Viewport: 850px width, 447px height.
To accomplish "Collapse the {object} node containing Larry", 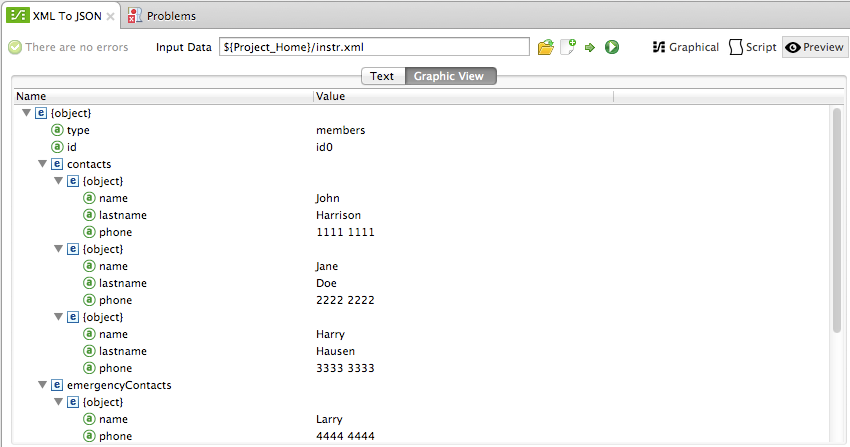I will pos(59,402).
